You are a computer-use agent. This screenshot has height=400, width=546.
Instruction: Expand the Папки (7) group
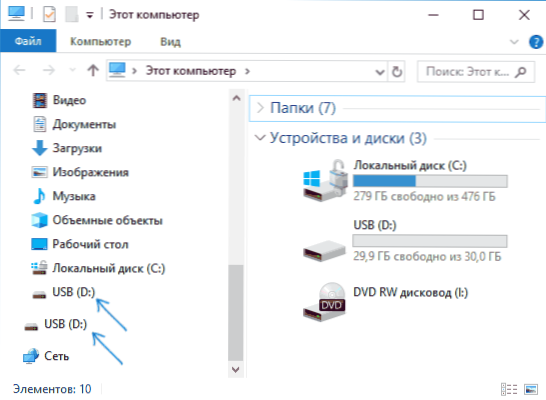260,108
